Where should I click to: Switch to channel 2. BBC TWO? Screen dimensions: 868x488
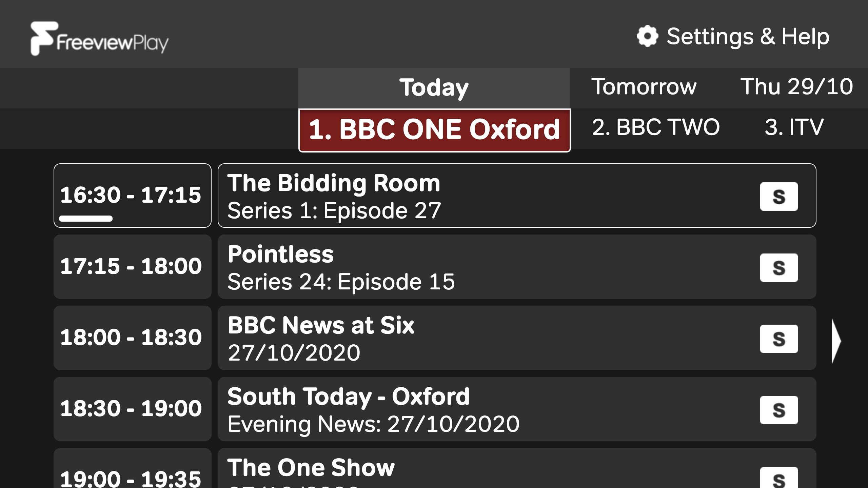point(656,128)
